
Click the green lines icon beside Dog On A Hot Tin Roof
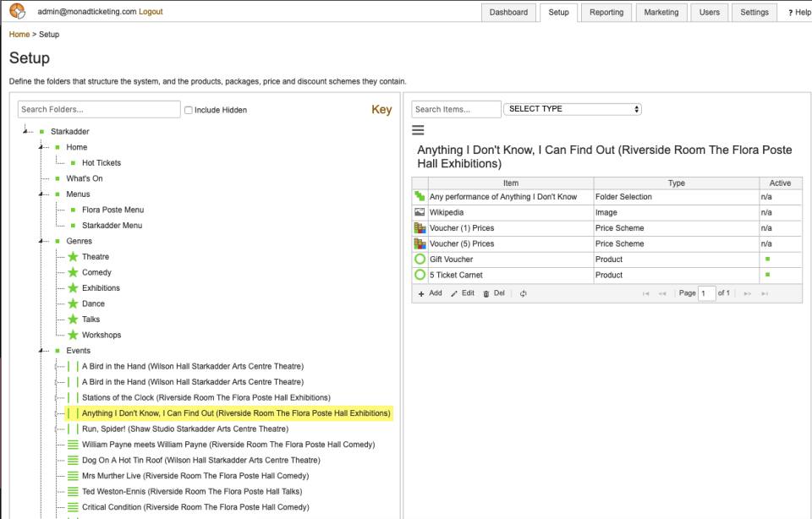[73, 460]
